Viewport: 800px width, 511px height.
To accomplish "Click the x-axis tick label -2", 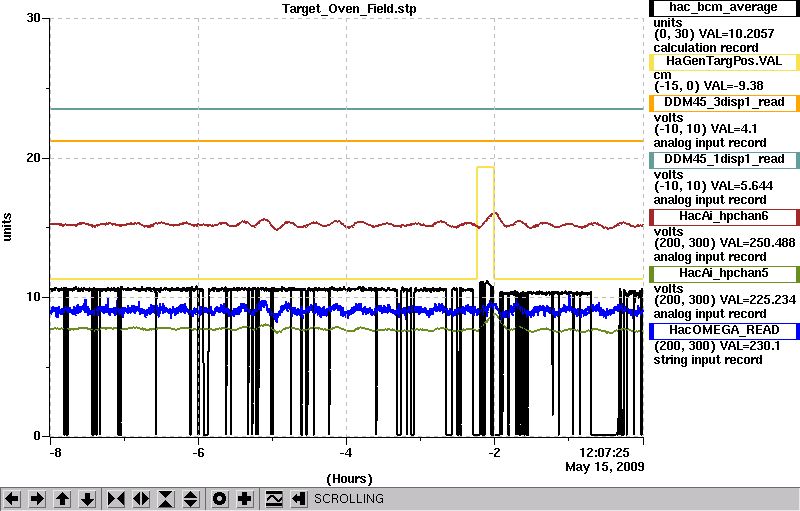I will click(494, 452).
